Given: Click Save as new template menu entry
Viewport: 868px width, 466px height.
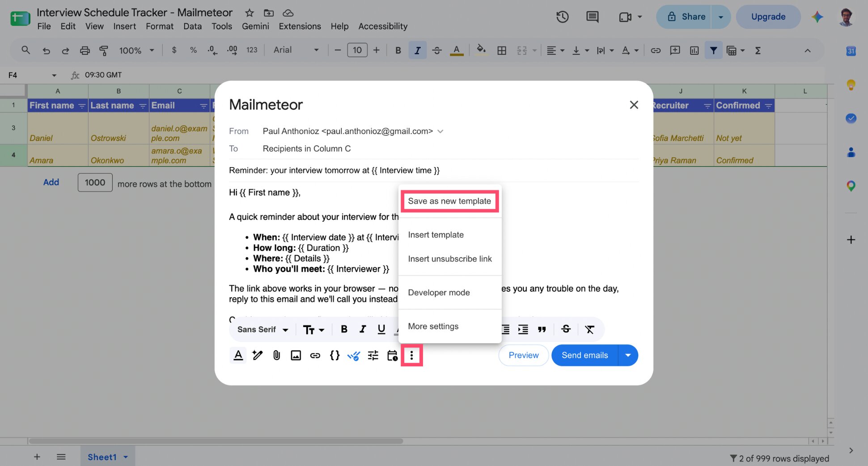Looking at the screenshot, I should (x=449, y=201).
